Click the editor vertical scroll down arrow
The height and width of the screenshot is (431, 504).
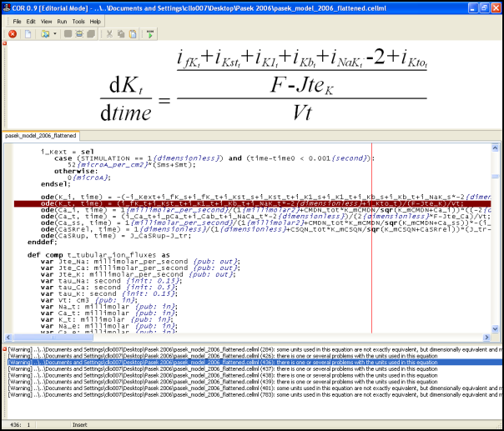(495, 328)
